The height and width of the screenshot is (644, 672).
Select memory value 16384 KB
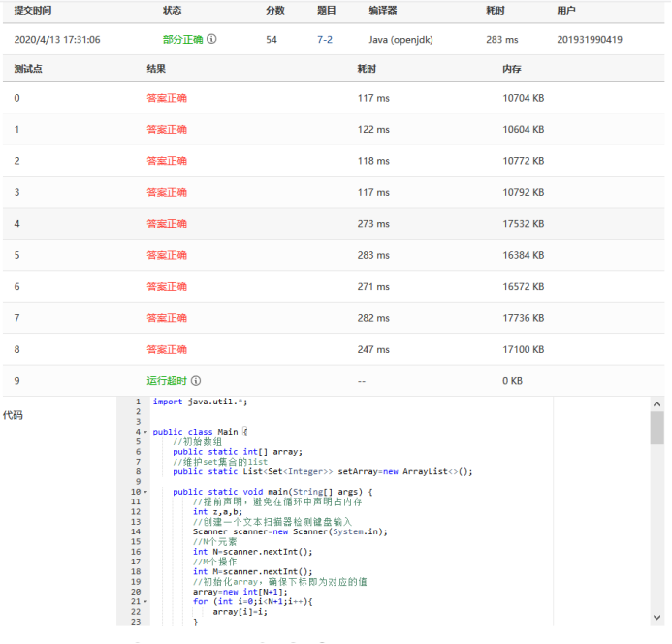pos(524,255)
